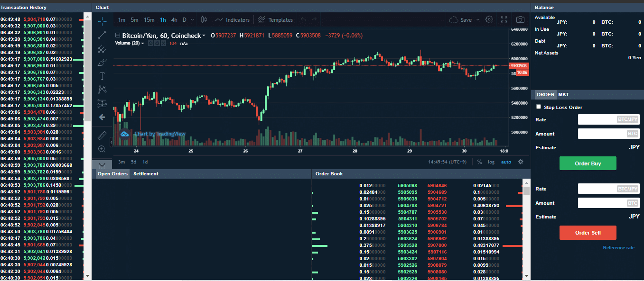This screenshot has height=281, width=644.
Task: Enable the Stop Loss Order checkbox
Action: coord(538,107)
